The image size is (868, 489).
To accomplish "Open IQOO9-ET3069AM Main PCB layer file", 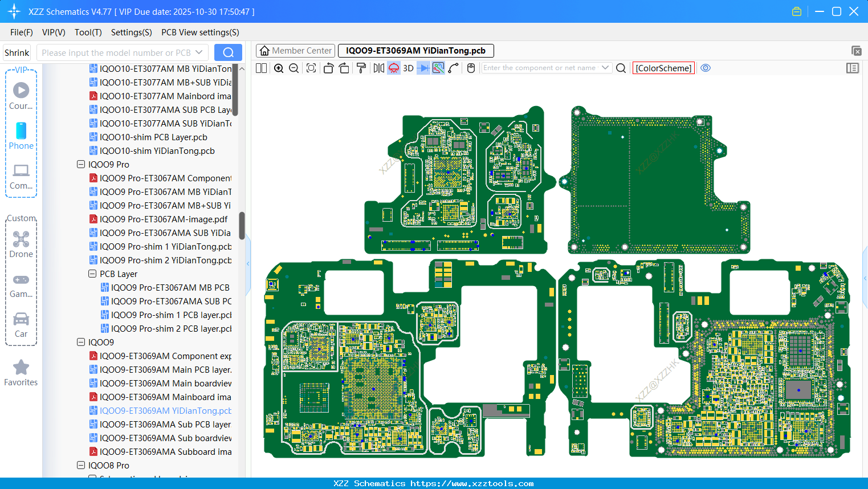I will click(x=160, y=369).
